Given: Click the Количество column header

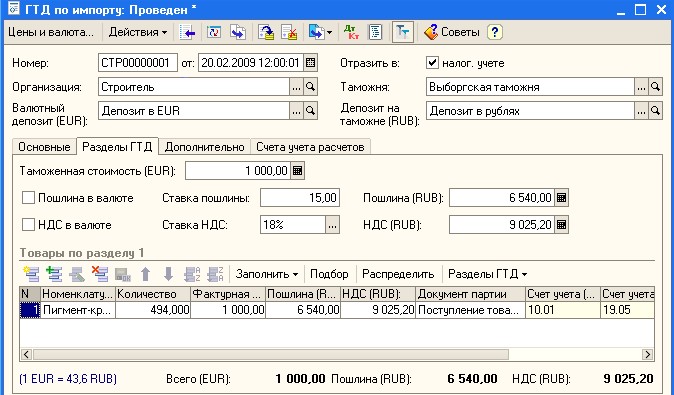Looking at the screenshot, I should [x=153, y=294].
